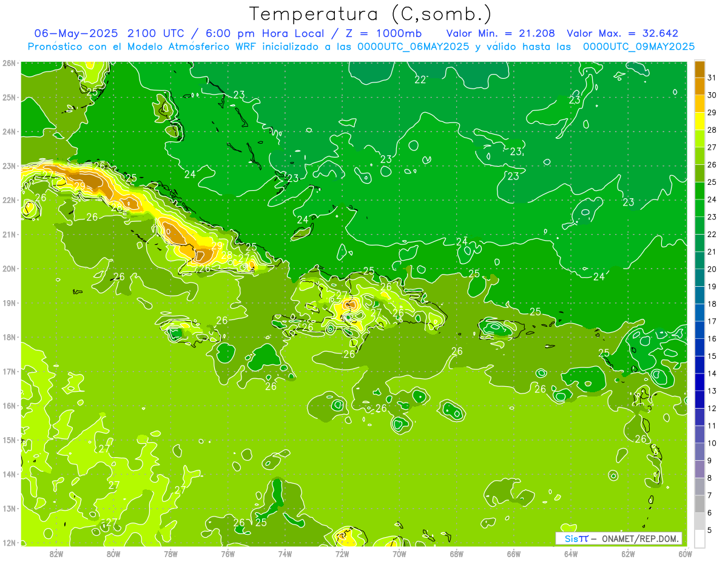Click the 'ONAMET/REP.DOM.' credit label

click(641, 538)
